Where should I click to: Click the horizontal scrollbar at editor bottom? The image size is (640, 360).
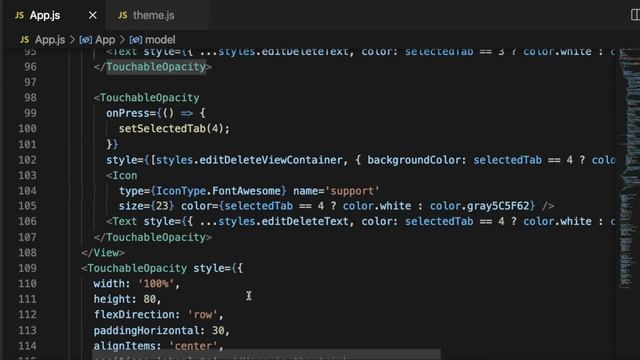(266, 355)
